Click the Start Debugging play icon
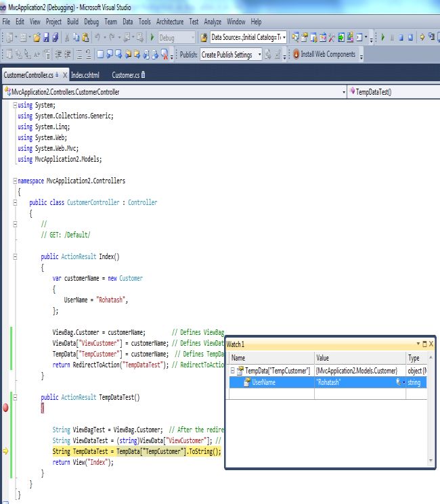The image size is (440, 504). point(152,38)
